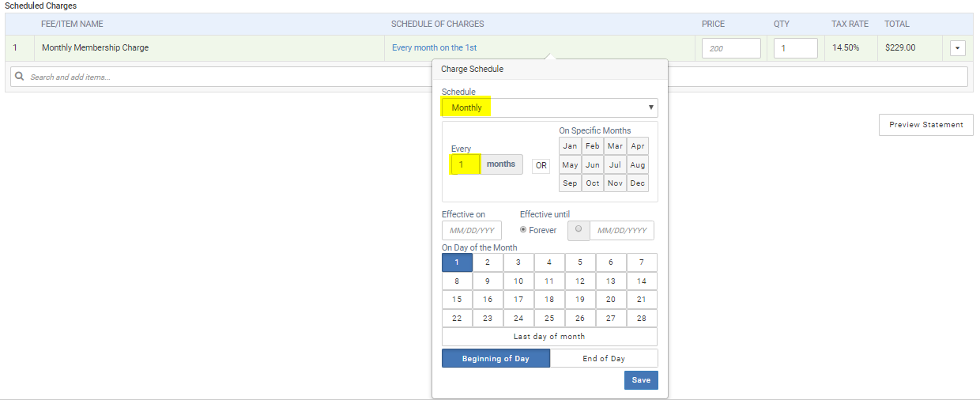This screenshot has height=400, width=980.
Task: Choose day 28 in the day grid
Action: [x=642, y=319]
